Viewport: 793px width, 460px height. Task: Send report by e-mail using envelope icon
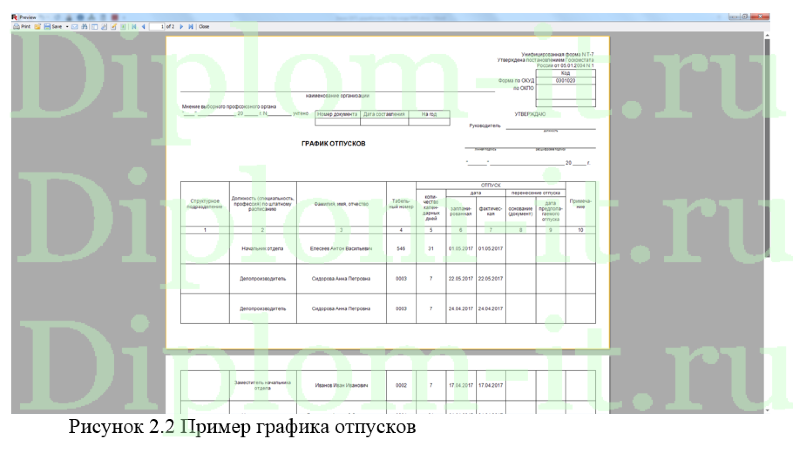(x=74, y=26)
